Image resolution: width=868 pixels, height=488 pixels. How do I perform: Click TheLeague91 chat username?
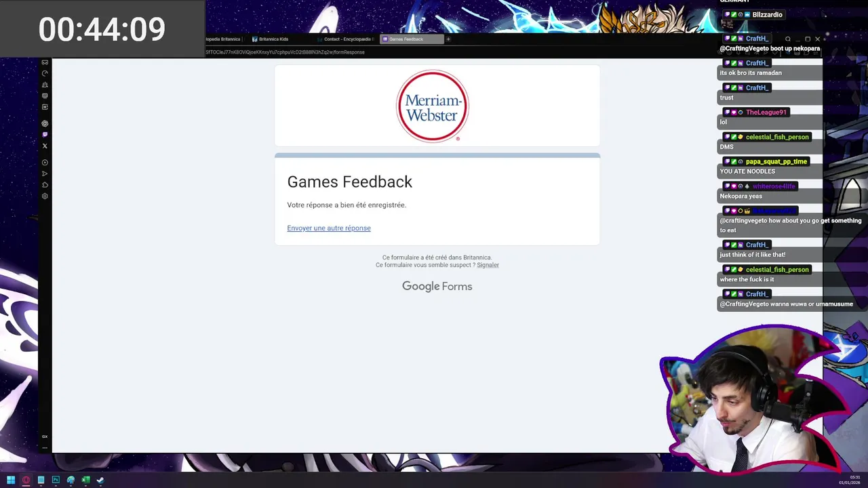pyautogui.click(x=766, y=113)
